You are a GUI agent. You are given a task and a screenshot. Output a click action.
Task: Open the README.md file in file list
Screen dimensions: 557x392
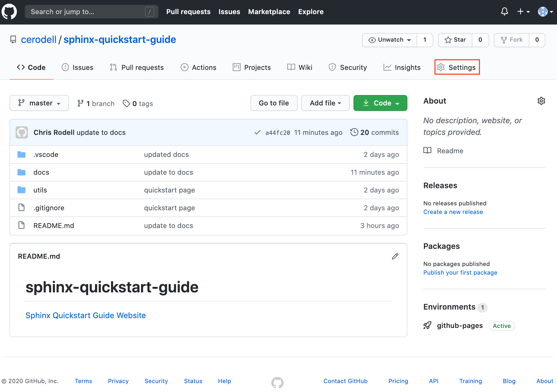54,226
